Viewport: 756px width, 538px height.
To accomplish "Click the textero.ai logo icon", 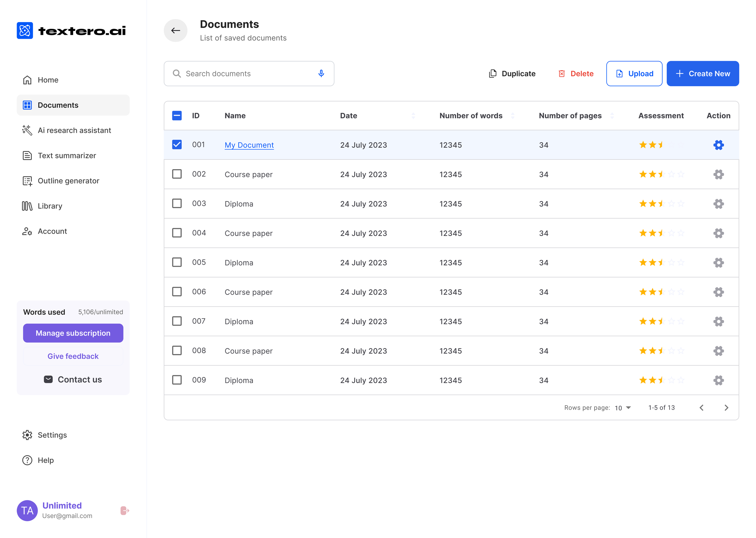I will click(x=25, y=31).
